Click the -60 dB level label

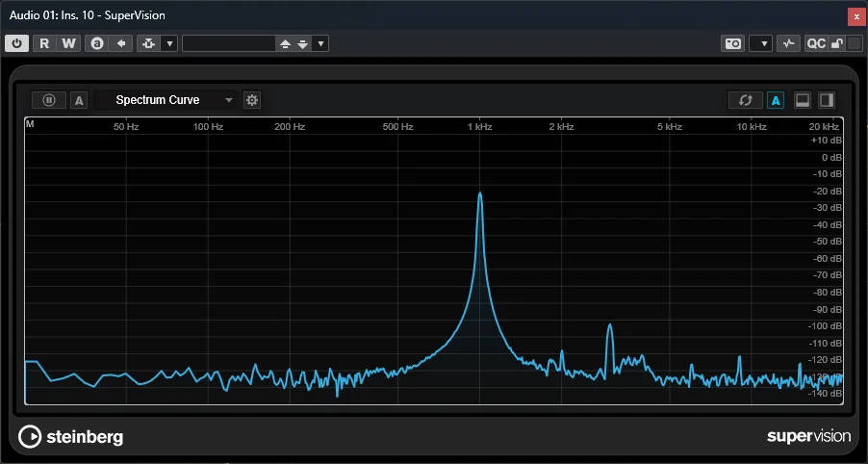[828, 259]
